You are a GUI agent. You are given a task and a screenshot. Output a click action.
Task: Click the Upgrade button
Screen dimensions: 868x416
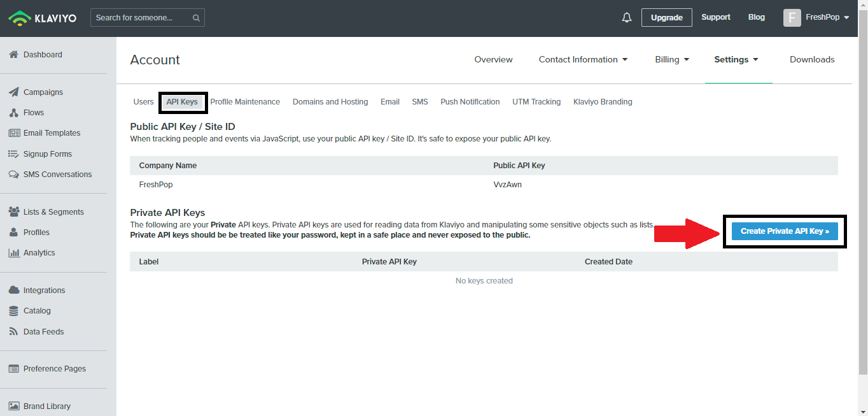667,17
